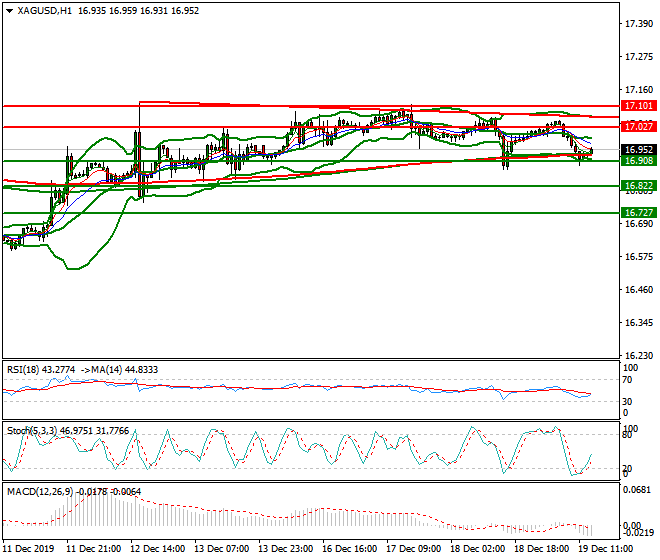Click the 18 Dec 18:00 time axis label
Viewport: 660px width, 560px height.
coord(541,549)
